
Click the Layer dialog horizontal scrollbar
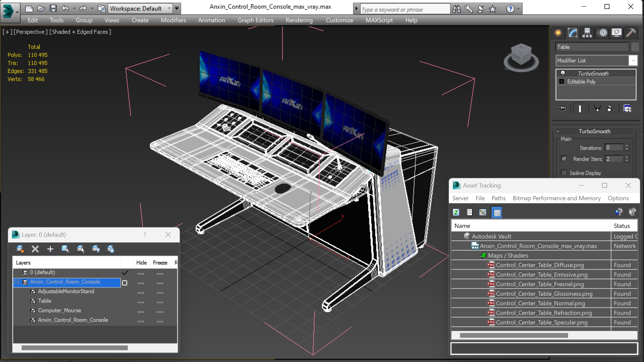click(x=74, y=348)
